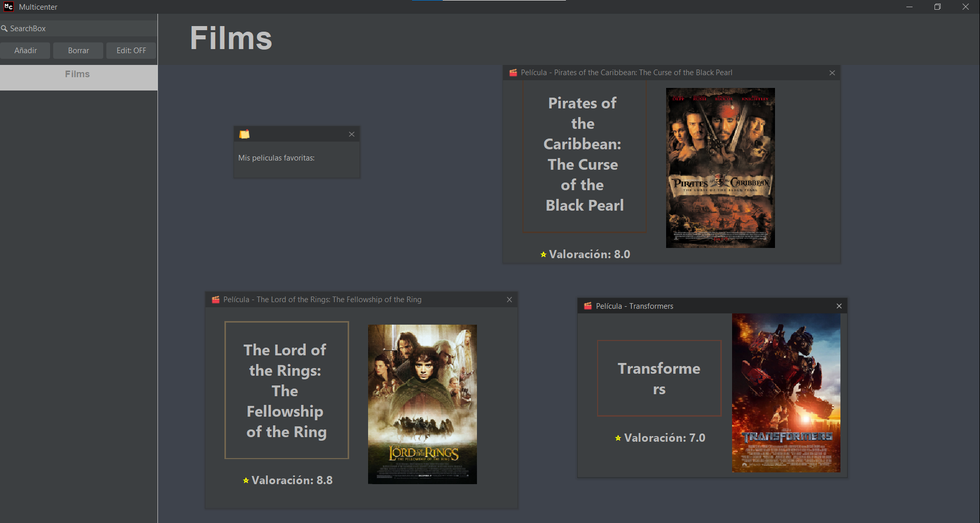This screenshot has height=523, width=980.
Task: Click the Lord of the Rings poster
Action: point(422,404)
